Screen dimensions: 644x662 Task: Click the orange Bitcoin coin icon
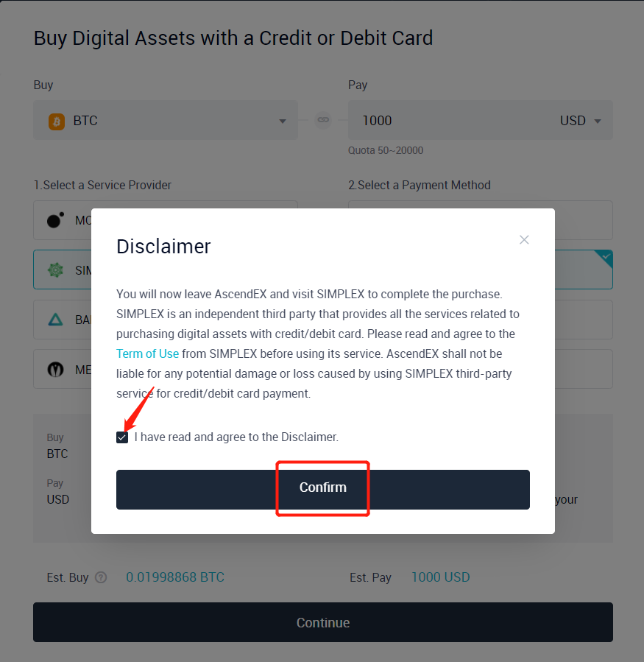57,121
